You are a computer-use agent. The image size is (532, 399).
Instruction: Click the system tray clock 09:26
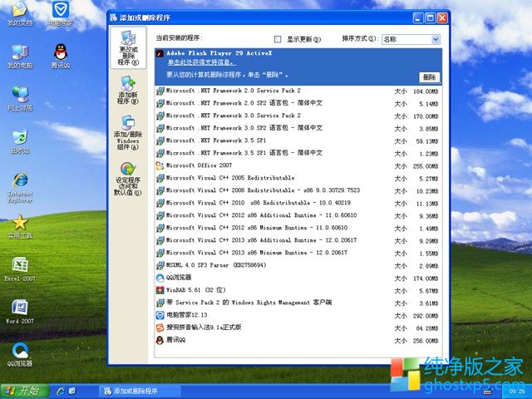click(516, 392)
